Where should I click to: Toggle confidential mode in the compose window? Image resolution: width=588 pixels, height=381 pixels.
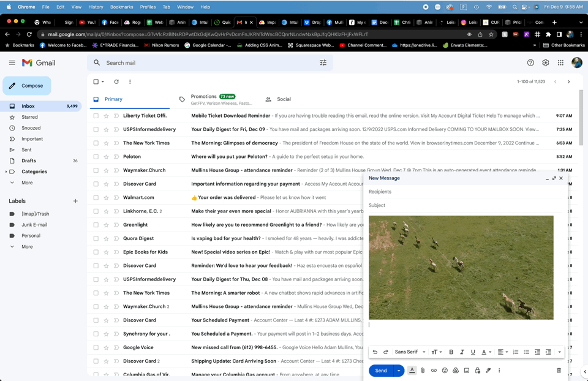478,371
